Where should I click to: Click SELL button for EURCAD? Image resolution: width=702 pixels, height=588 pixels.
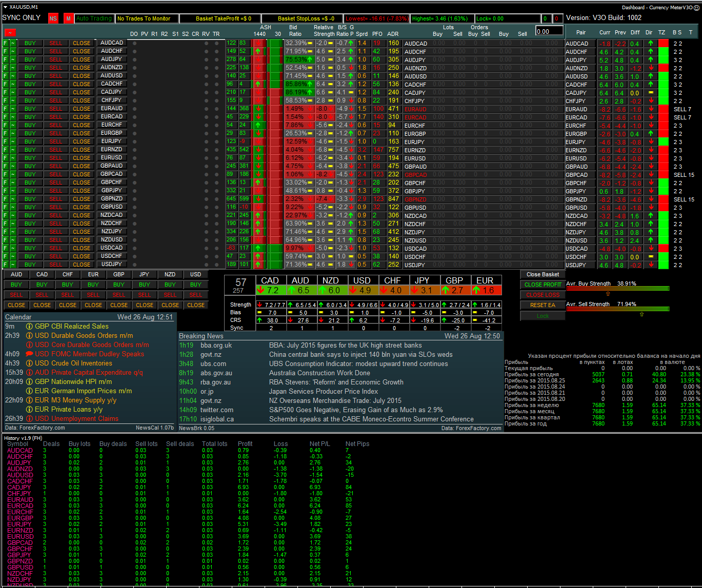(x=56, y=117)
